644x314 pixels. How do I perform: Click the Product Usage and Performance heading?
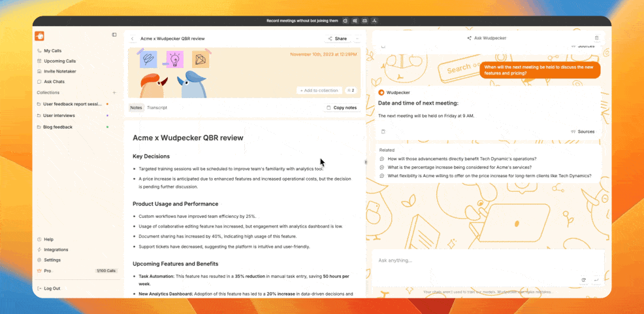coord(176,203)
